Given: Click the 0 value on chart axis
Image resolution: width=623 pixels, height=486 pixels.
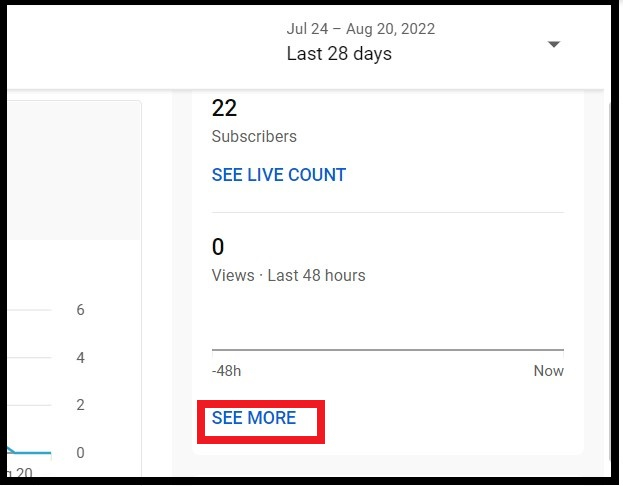Looking at the screenshot, I should (x=80, y=452).
